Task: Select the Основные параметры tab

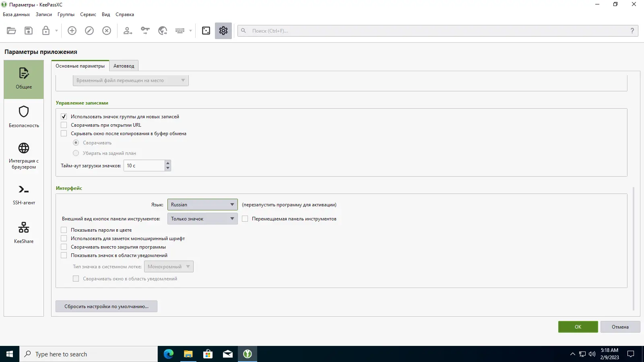Action: [x=80, y=66]
